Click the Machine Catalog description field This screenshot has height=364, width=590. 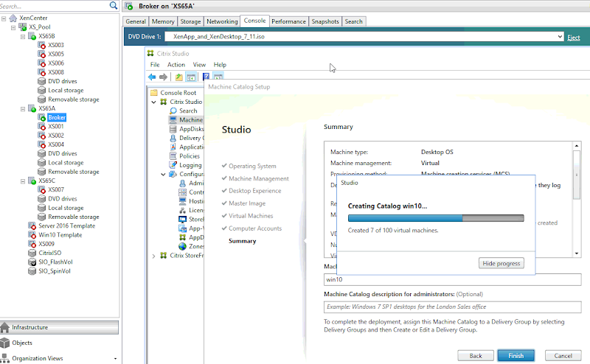click(x=452, y=307)
